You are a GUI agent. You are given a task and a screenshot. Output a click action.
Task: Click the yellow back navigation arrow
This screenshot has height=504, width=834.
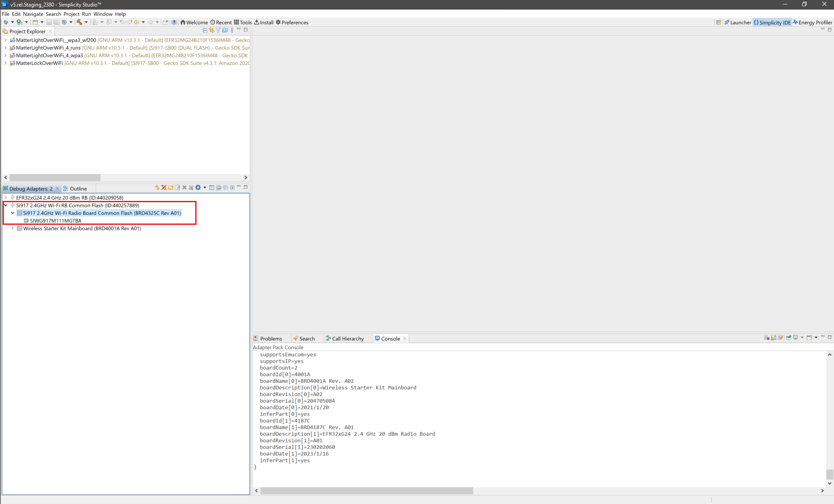(137, 22)
